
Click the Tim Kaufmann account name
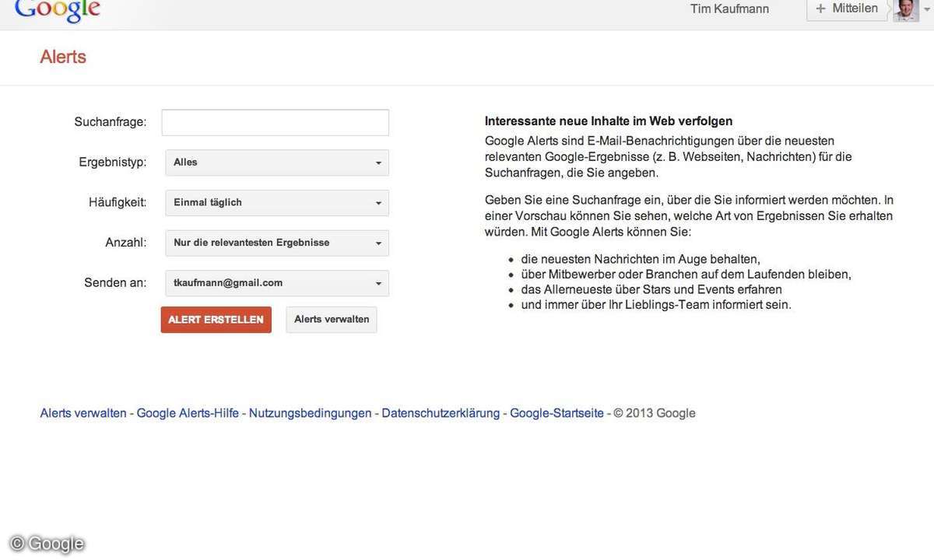click(x=729, y=9)
